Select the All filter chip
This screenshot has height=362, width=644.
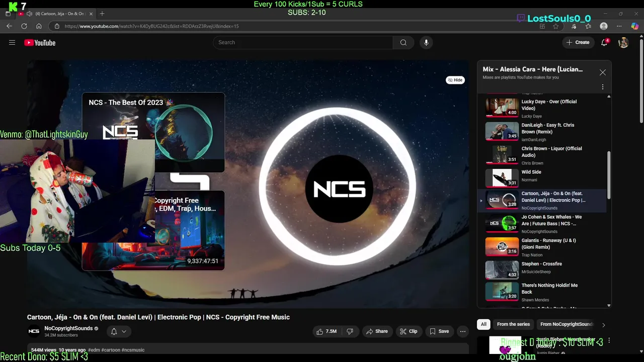click(484, 324)
